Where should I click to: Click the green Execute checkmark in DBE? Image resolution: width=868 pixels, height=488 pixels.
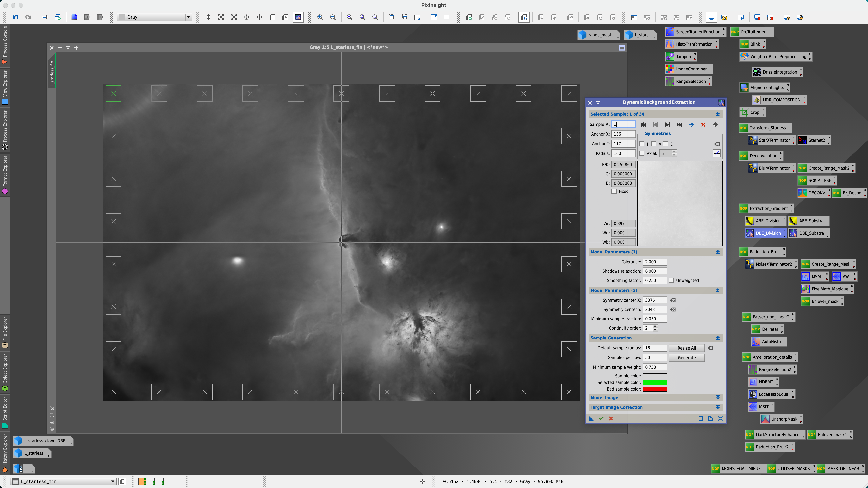click(601, 418)
